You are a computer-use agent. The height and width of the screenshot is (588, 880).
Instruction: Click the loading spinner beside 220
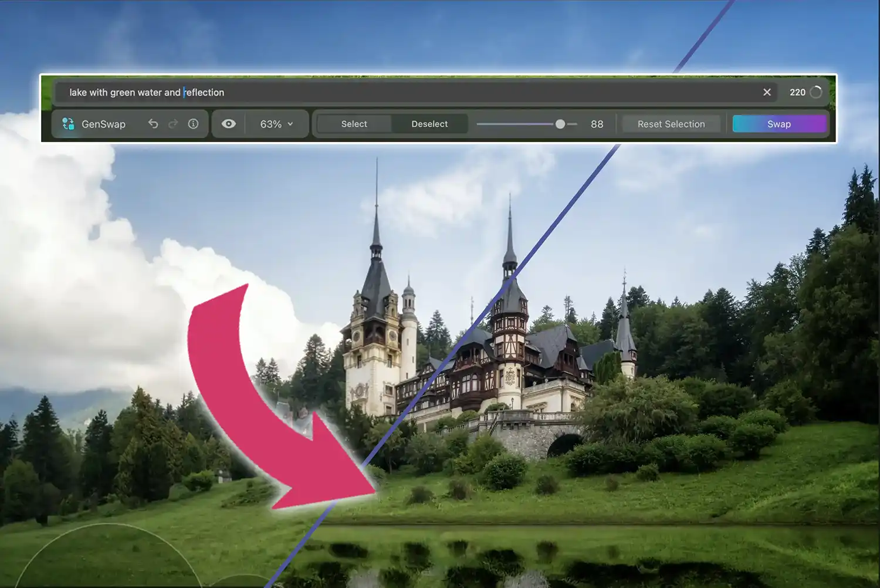(x=815, y=92)
